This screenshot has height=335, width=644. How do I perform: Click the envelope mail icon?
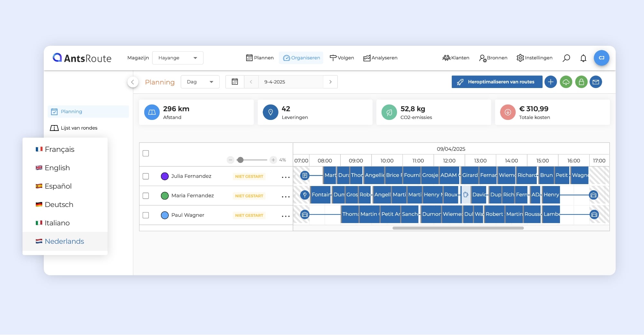coord(596,82)
